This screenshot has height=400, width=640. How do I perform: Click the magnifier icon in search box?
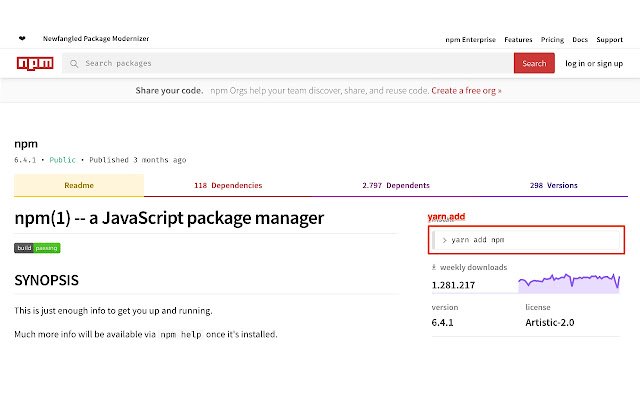(74, 64)
